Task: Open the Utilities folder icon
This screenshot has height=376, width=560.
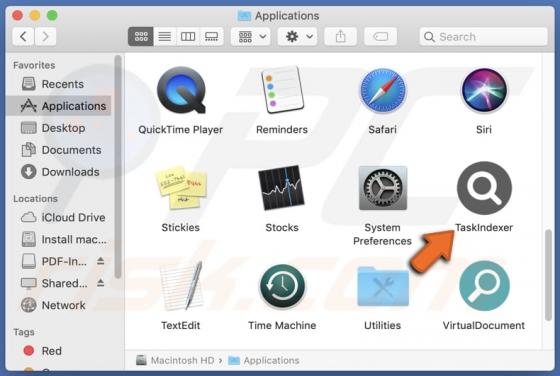Action: 383,286
